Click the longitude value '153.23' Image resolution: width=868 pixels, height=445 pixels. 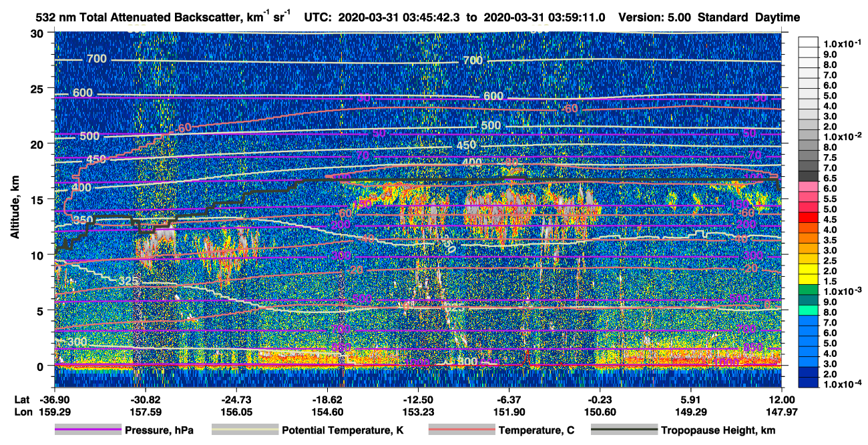pos(418,412)
